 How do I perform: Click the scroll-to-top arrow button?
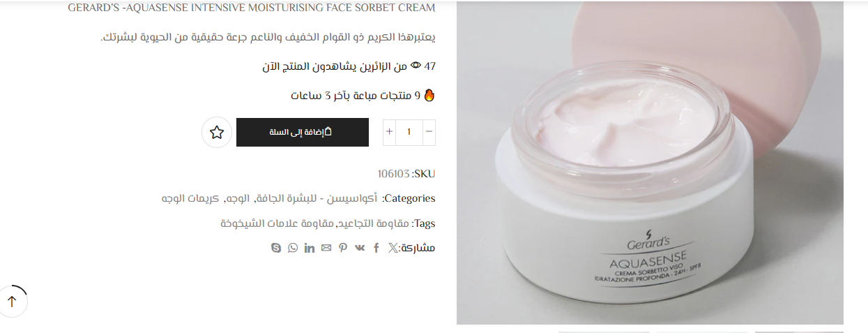click(x=12, y=302)
